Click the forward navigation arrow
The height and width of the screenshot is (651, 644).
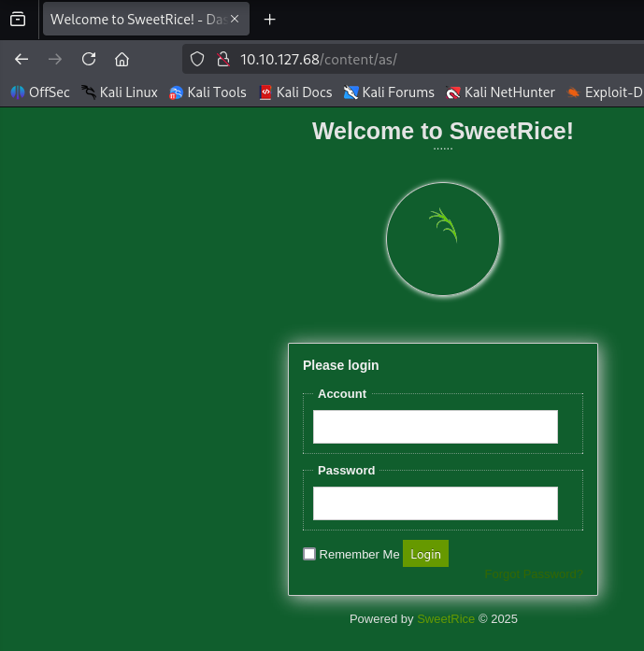point(55,60)
